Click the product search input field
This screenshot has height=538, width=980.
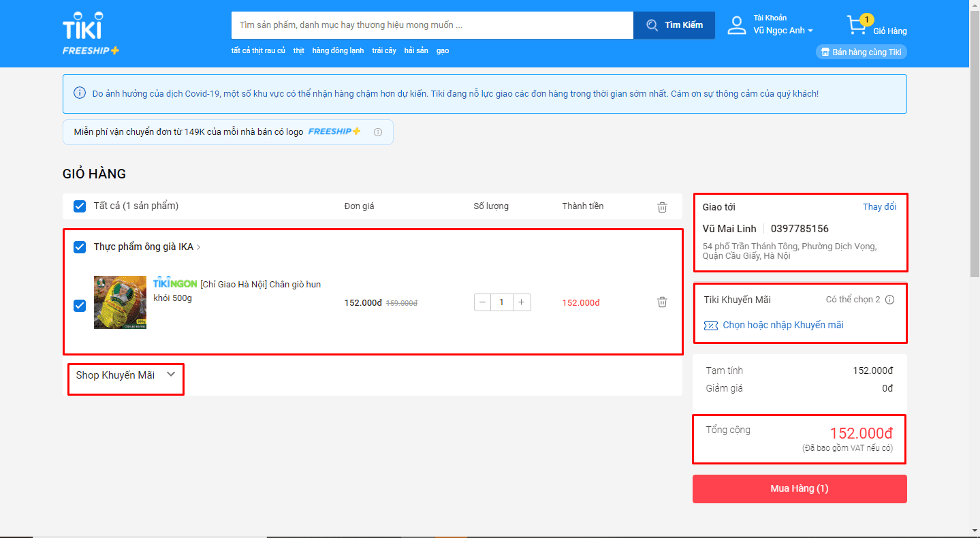tap(432, 25)
